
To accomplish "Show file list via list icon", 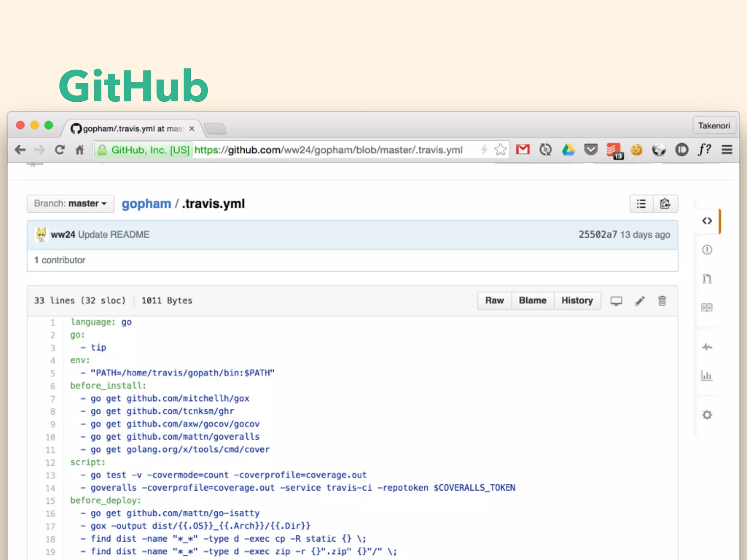I will click(x=641, y=203).
